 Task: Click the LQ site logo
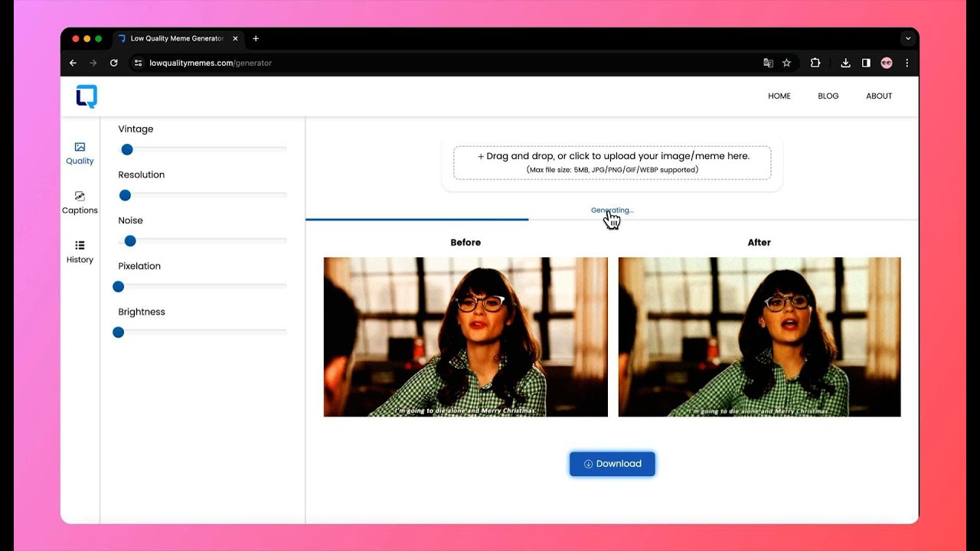(87, 96)
